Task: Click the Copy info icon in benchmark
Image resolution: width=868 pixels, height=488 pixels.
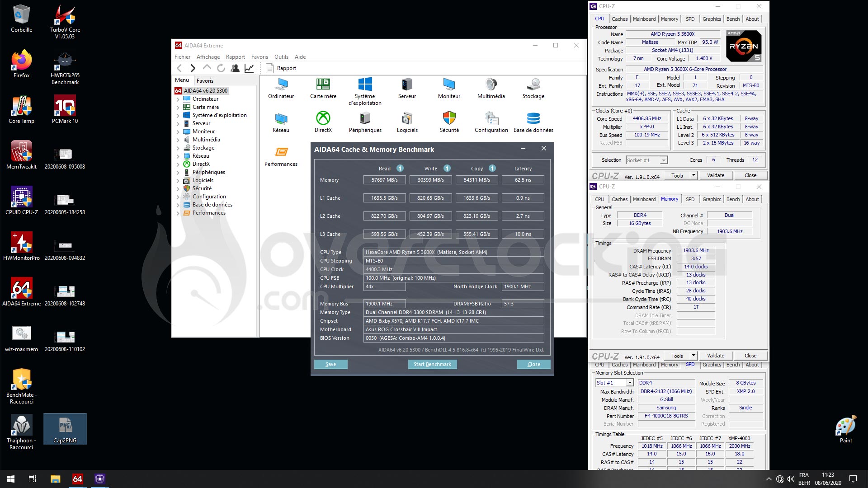Action: click(492, 168)
